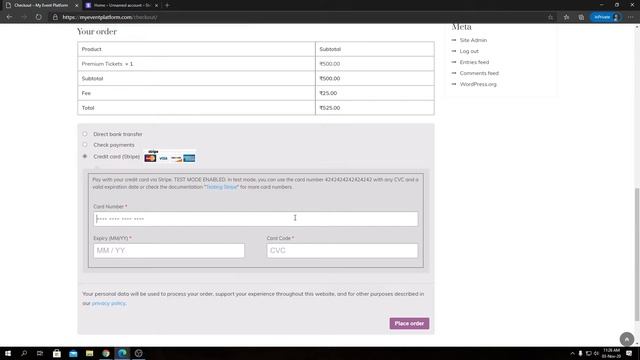Screen dimensions: 640x360
Task: Open the taskbar clock and date
Action: pyautogui.click(x=611, y=353)
